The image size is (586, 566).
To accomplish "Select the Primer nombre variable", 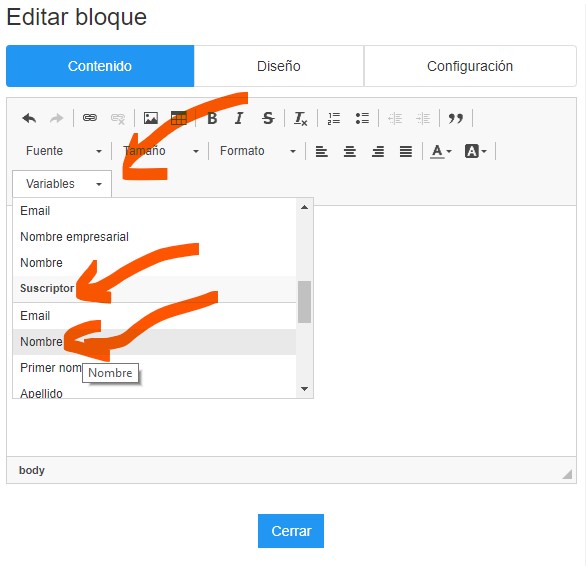I will coord(154,368).
